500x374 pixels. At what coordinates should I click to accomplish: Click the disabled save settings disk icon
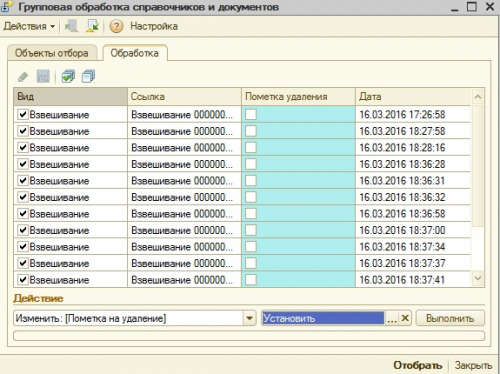pos(43,77)
